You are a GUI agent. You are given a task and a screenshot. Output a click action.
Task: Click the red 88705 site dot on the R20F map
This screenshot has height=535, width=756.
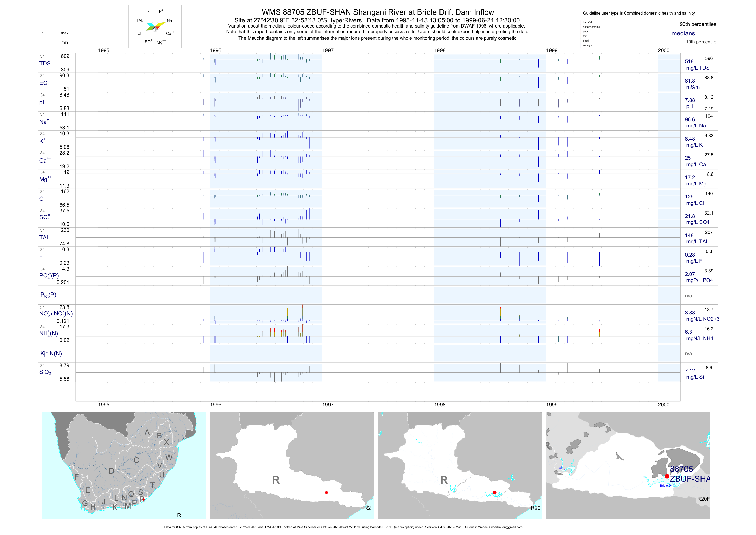(667, 476)
